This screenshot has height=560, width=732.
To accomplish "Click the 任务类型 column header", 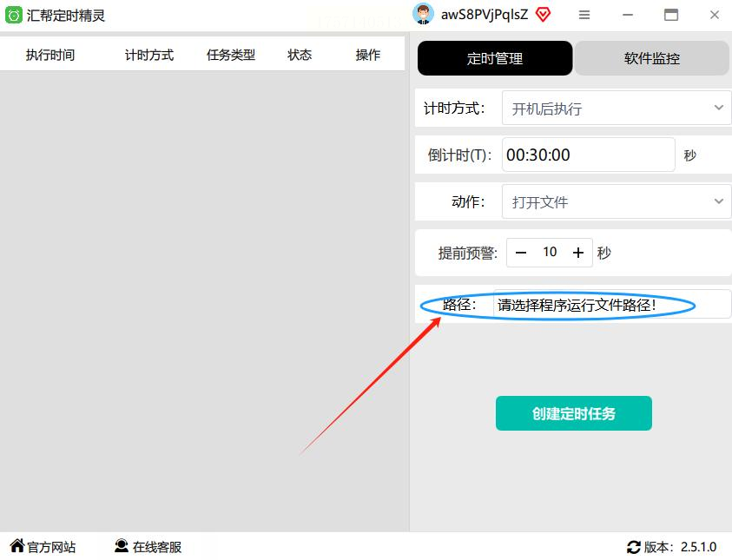I will [231, 55].
